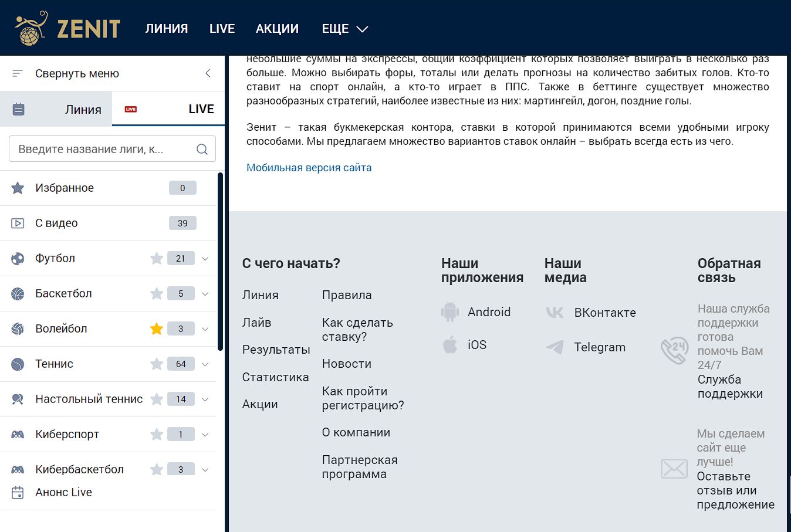Click the league name search field
The width and height of the screenshot is (791, 532).
(x=112, y=149)
